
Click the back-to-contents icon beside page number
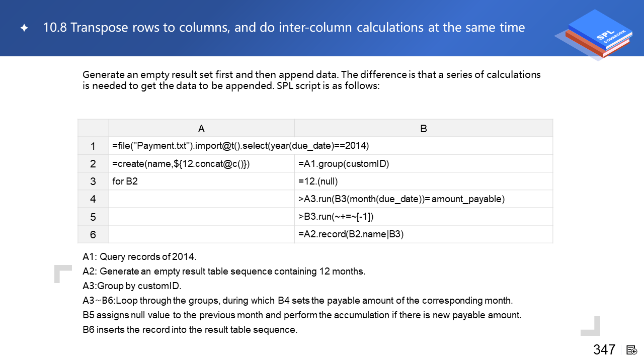click(632, 350)
